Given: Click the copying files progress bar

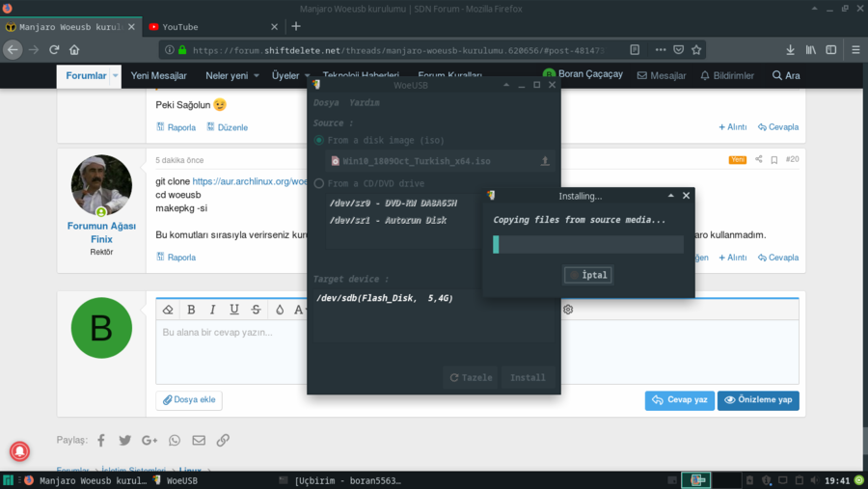Looking at the screenshot, I should coord(588,244).
